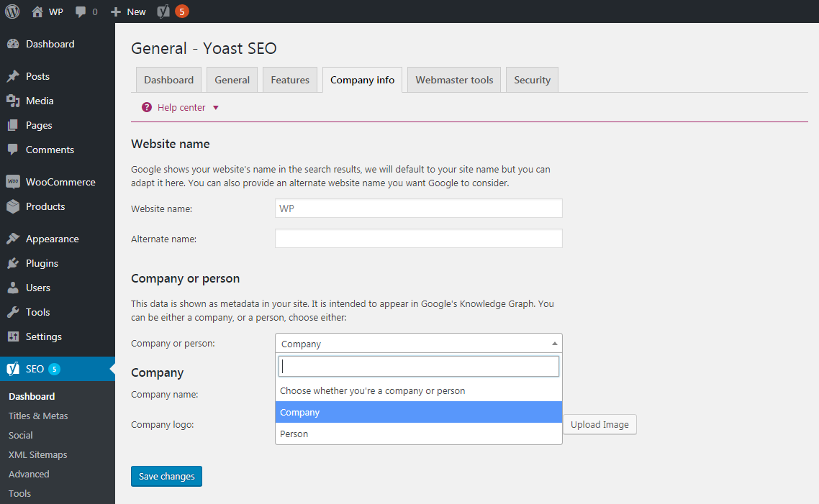Click the Alternate name input field

tap(418, 239)
